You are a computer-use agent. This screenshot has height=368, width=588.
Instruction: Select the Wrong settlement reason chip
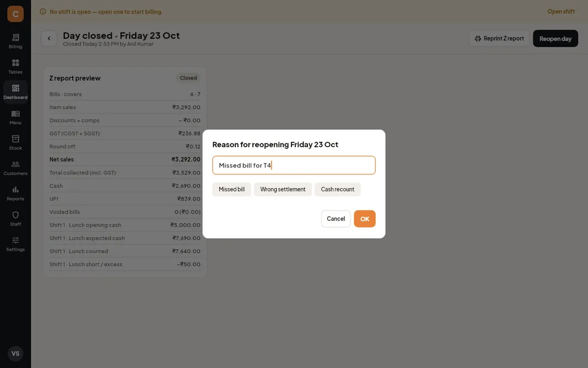click(283, 189)
